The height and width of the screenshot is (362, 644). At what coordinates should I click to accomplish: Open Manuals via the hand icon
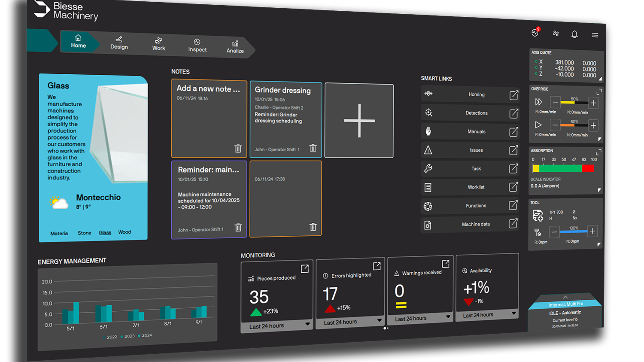[428, 131]
